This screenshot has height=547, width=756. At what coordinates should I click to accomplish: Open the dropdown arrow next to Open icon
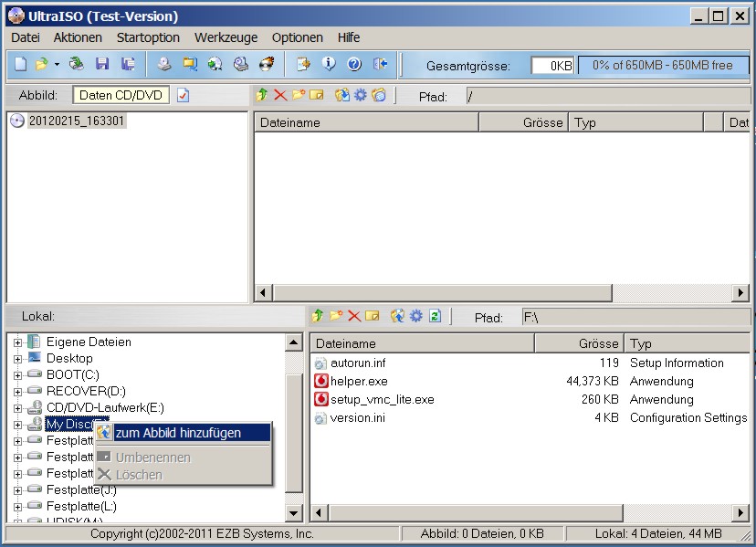click(57, 65)
